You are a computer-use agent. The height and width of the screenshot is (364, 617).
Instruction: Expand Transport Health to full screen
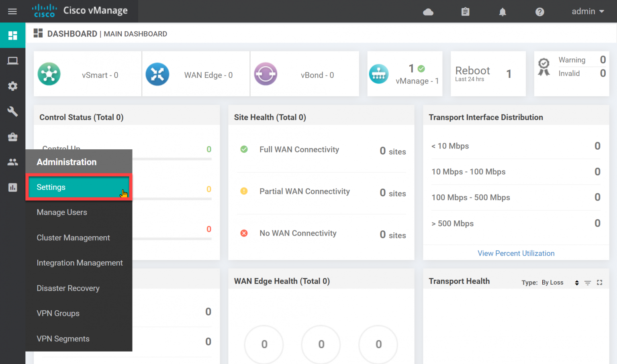[x=600, y=283]
